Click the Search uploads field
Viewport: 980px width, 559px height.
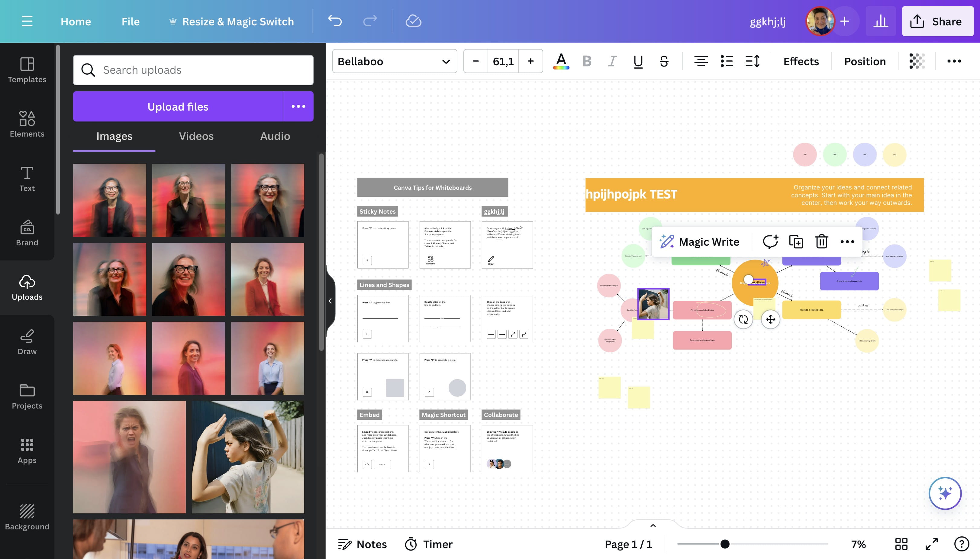193,70
